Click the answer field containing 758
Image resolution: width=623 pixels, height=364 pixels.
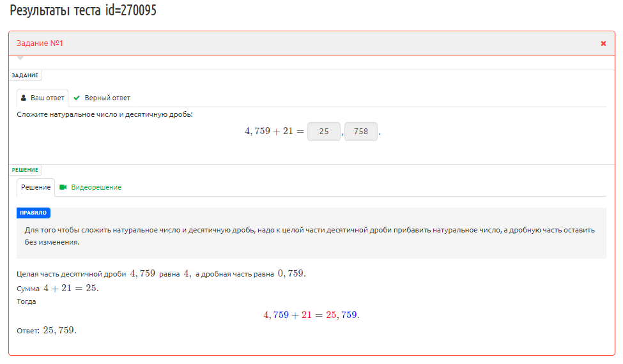[x=361, y=132]
